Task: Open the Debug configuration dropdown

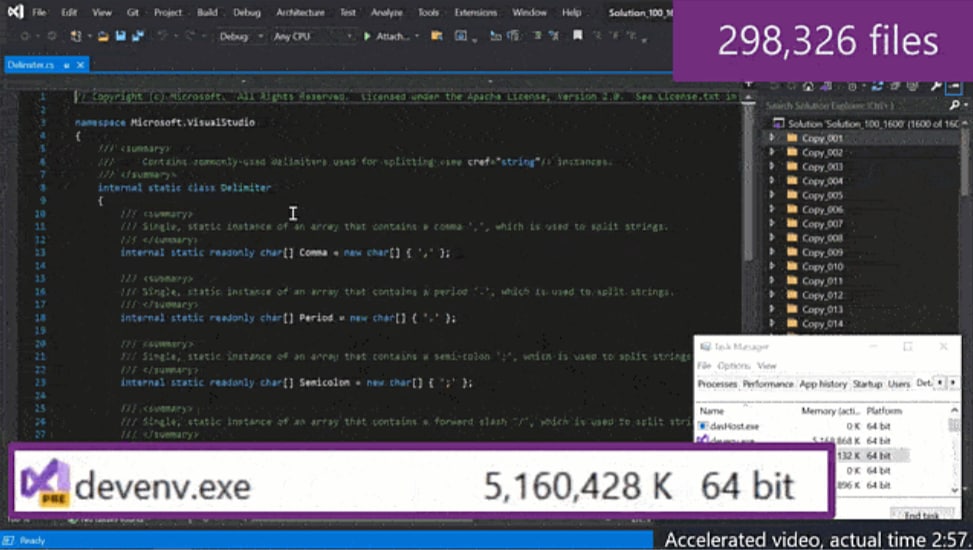Action: (x=241, y=37)
